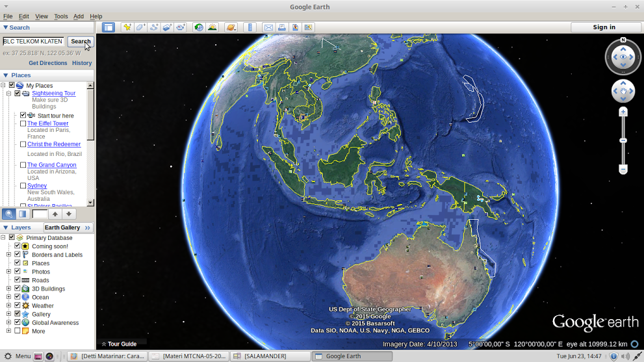Select the Add Path tool
Image resolution: width=644 pixels, height=362 pixels.
pyautogui.click(x=154, y=27)
